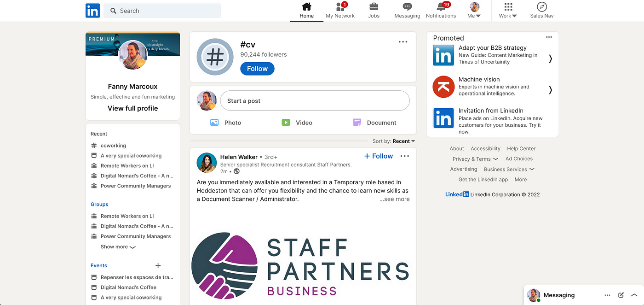Click the LinkedIn logo in top bar
Image resolution: width=644 pixels, height=305 pixels.
coord(92,11)
